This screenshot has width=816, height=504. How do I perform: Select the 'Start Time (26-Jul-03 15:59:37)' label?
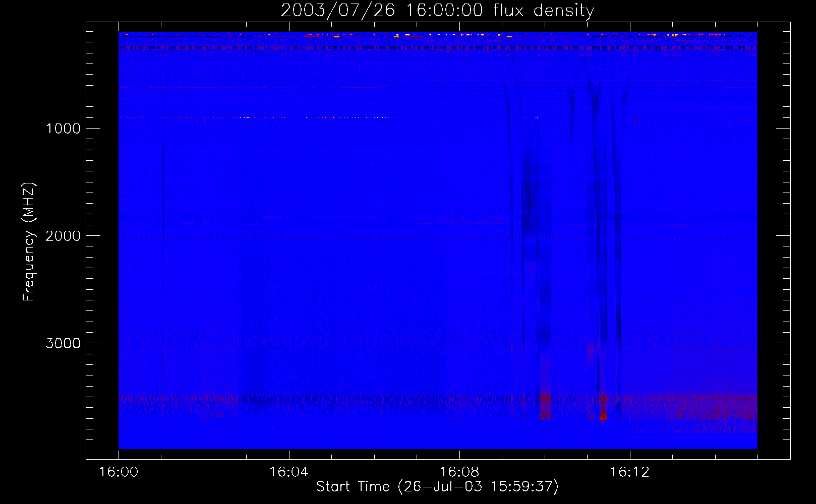[437, 487]
